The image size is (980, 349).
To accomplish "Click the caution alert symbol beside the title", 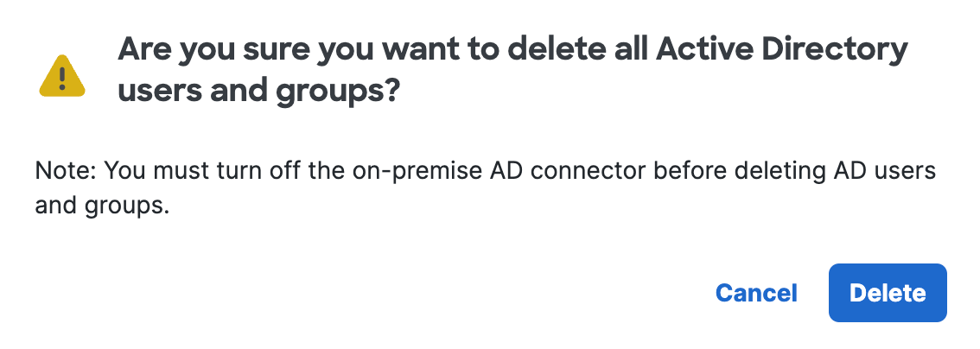I will point(62,76).
